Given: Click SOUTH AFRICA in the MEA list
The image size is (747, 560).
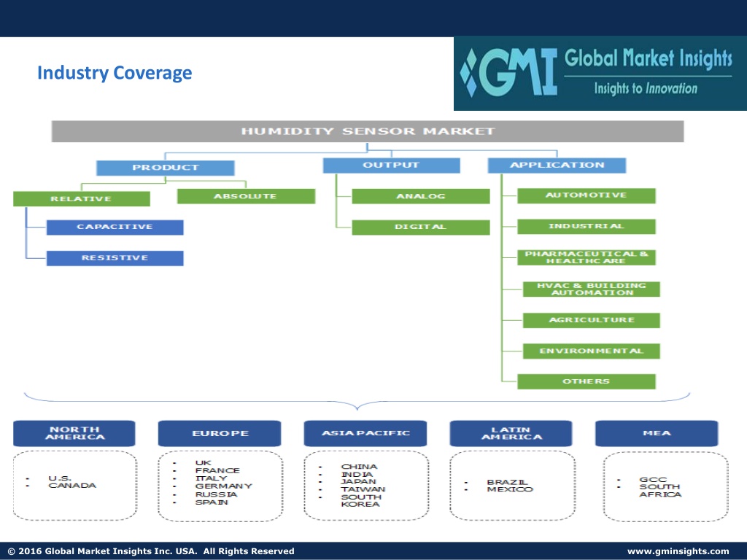Looking at the screenshot, I should [660, 491].
